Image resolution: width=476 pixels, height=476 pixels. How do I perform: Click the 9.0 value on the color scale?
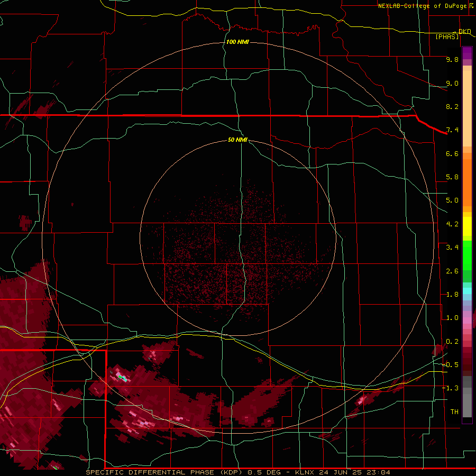pos(452,83)
